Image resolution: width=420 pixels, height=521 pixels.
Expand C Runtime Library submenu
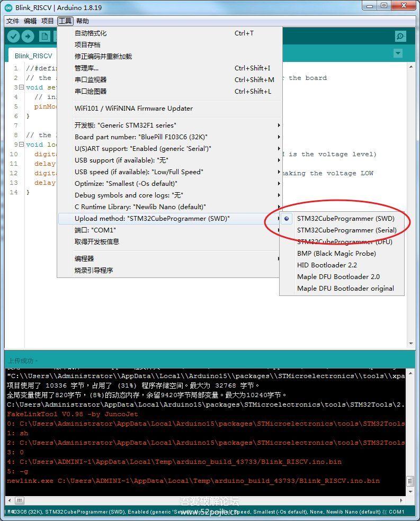point(169,206)
